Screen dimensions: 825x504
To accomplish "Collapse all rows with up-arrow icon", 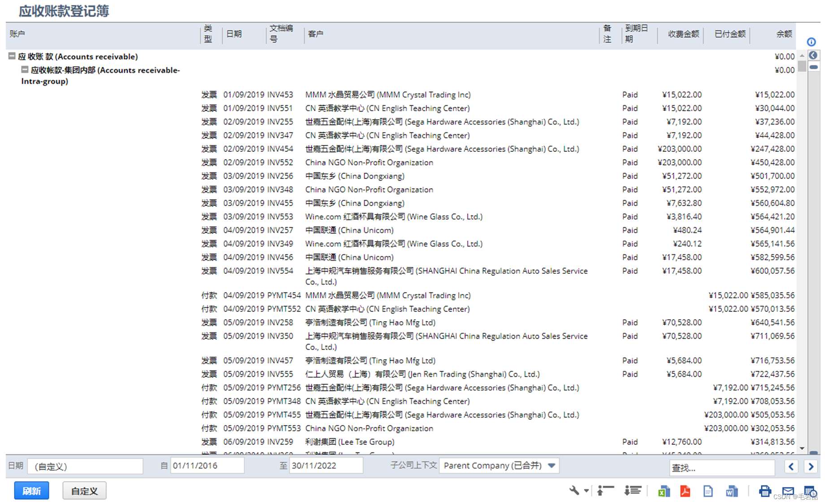I will [x=605, y=491].
